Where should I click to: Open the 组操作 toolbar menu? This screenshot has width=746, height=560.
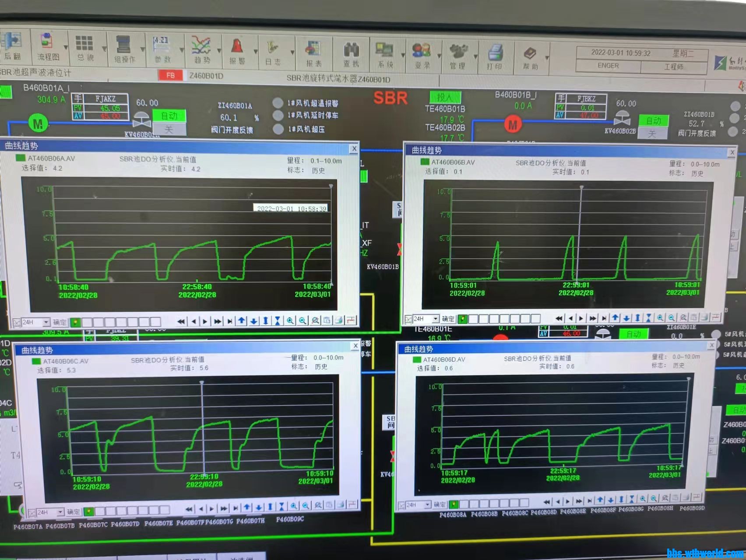124,49
